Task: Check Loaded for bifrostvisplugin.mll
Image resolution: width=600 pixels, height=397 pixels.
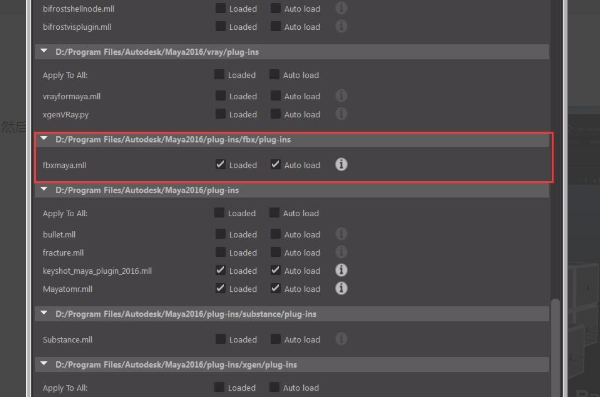Action: (220, 26)
